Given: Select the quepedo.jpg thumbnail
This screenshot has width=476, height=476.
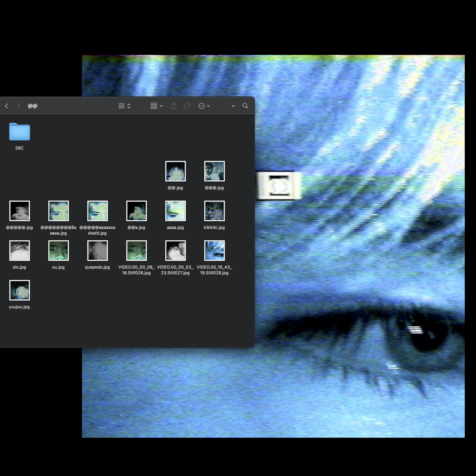Looking at the screenshot, I should [98, 251].
